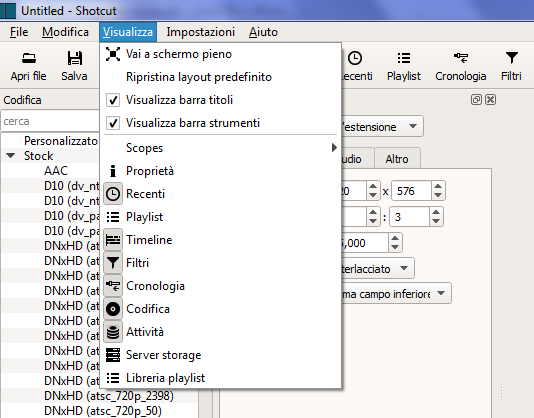Click the partially hidden audio tab
Screen dimensions: 534x418
point(357,159)
